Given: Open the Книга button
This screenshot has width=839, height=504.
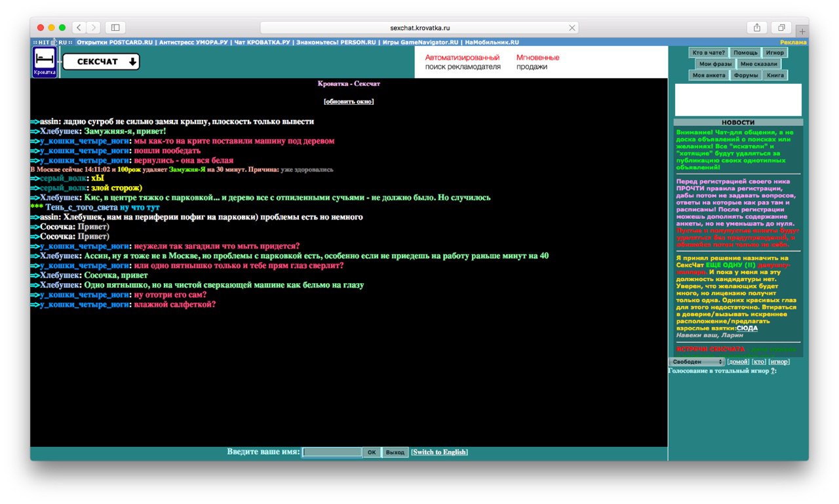Looking at the screenshot, I should (775, 75).
